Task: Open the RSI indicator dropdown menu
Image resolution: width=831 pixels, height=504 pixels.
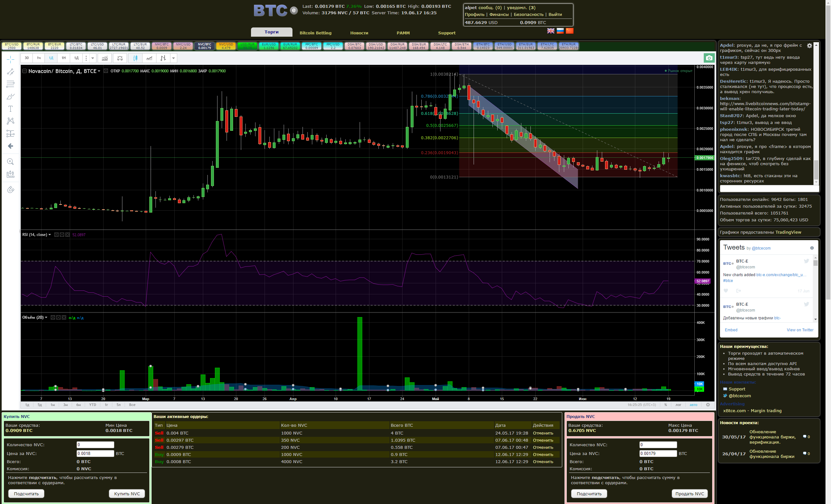Action: 50,235
